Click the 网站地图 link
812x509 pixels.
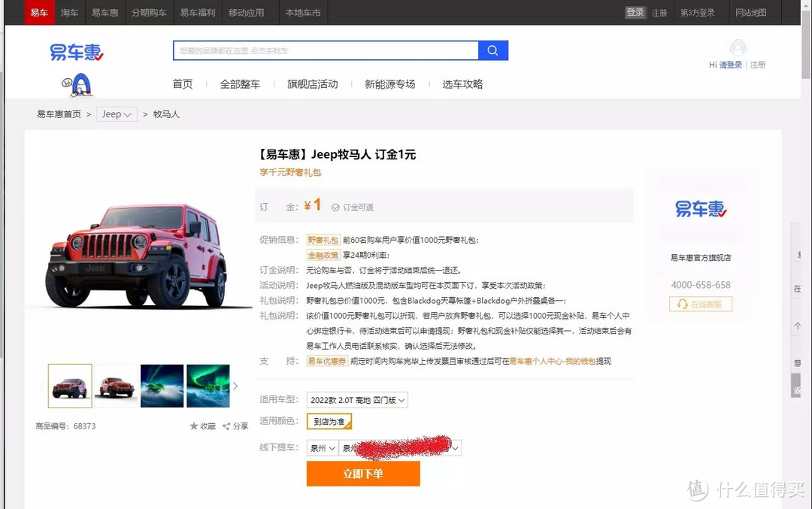[751, 13]
